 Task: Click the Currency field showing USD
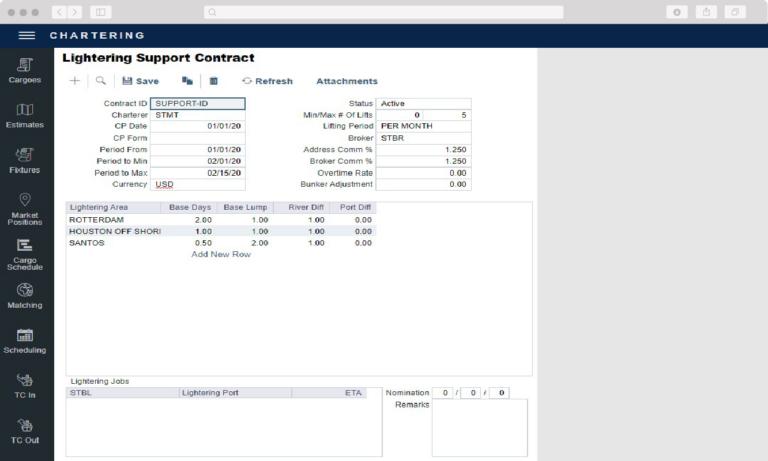pos(197,184)
